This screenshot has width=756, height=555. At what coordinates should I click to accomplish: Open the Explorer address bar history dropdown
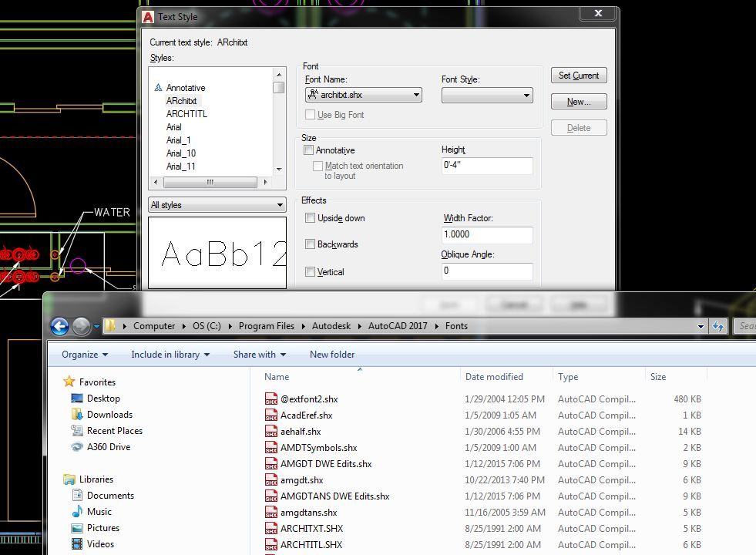[701, 326]
